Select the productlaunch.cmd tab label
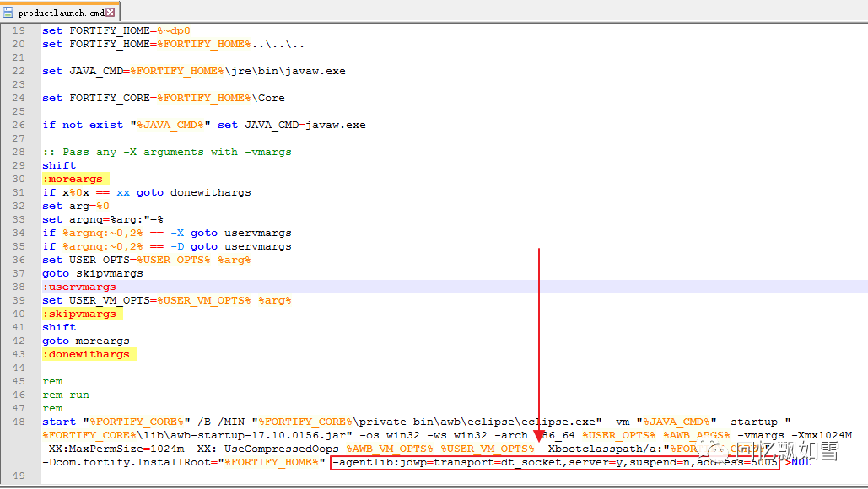The image size is (868, 489). pyautogui.click(x=61, y=13)
